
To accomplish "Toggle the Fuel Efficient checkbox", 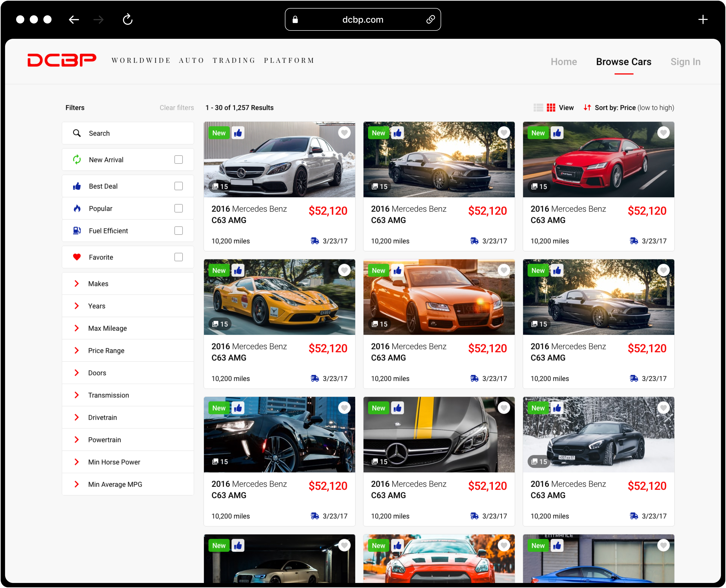I will tap(178, 231).
